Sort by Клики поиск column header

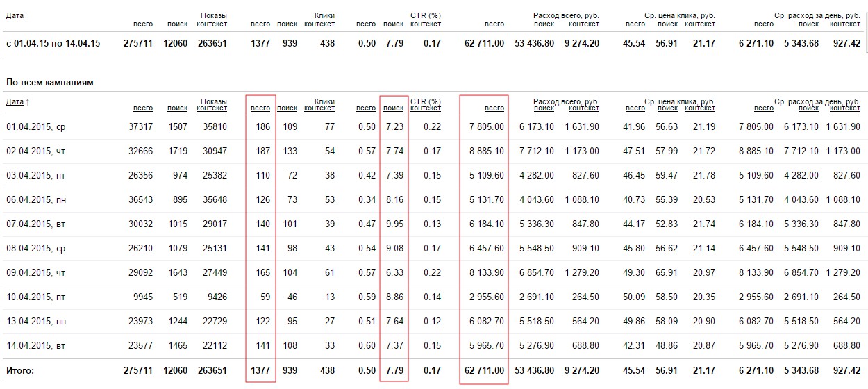(x=287, y=108)
